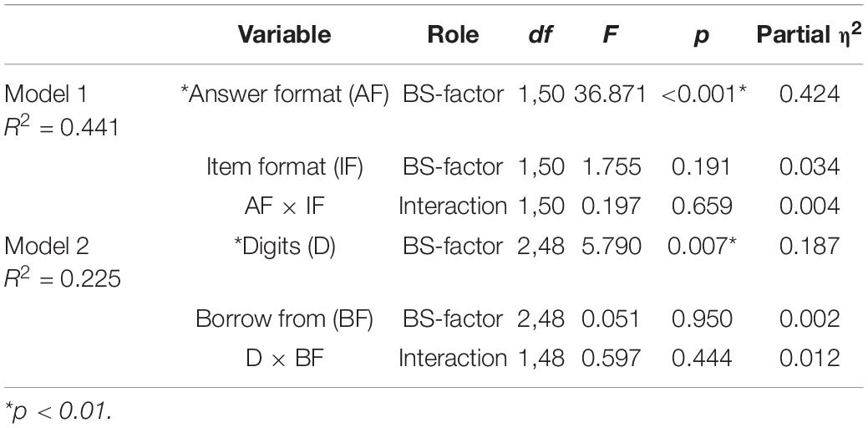Select the Answer format (AF) cell
This screenshot has width=868, height=428.
(x=285, y=95)
